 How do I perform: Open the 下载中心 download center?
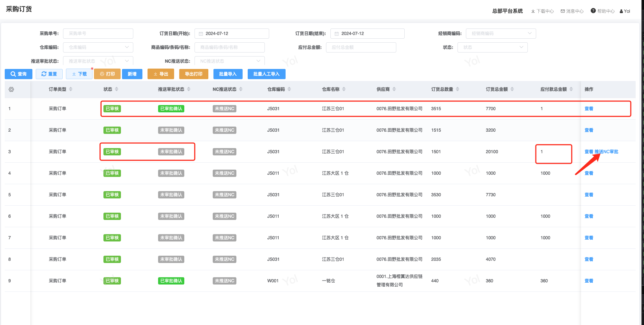click(542, 11)
